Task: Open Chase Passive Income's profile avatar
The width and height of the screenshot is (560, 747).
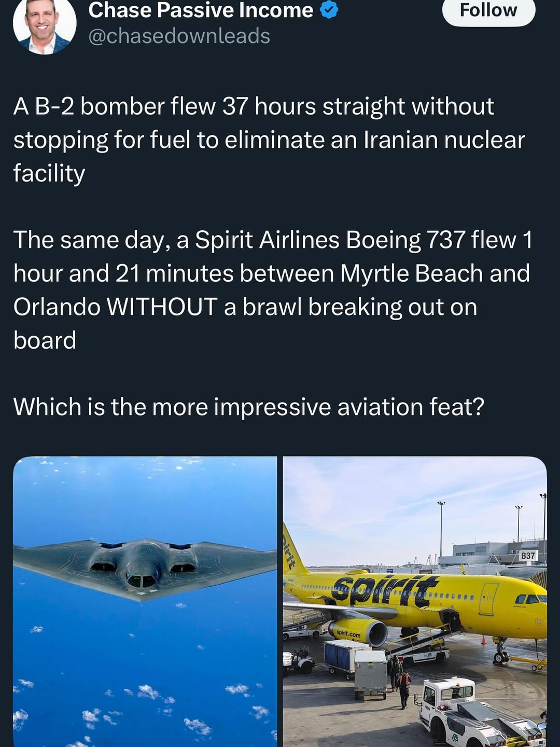Action: 45,23
